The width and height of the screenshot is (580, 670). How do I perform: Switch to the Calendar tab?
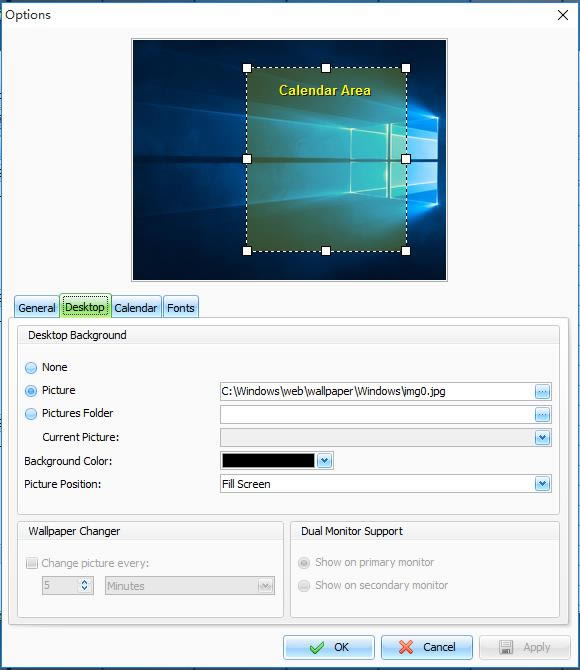coord(136,307)
